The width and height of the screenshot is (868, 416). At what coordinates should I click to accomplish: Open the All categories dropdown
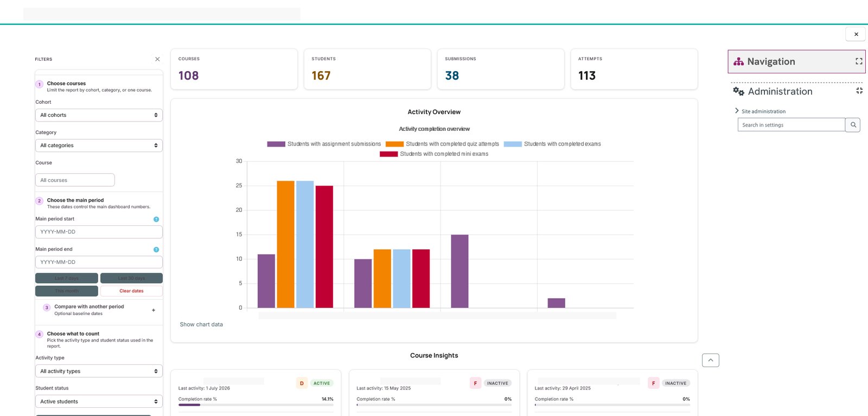pos(99,146)
